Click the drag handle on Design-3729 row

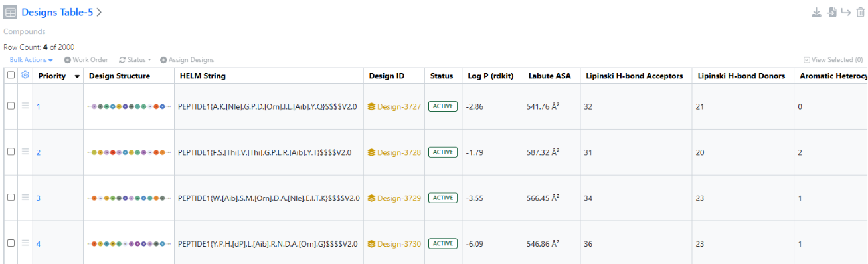25,198
